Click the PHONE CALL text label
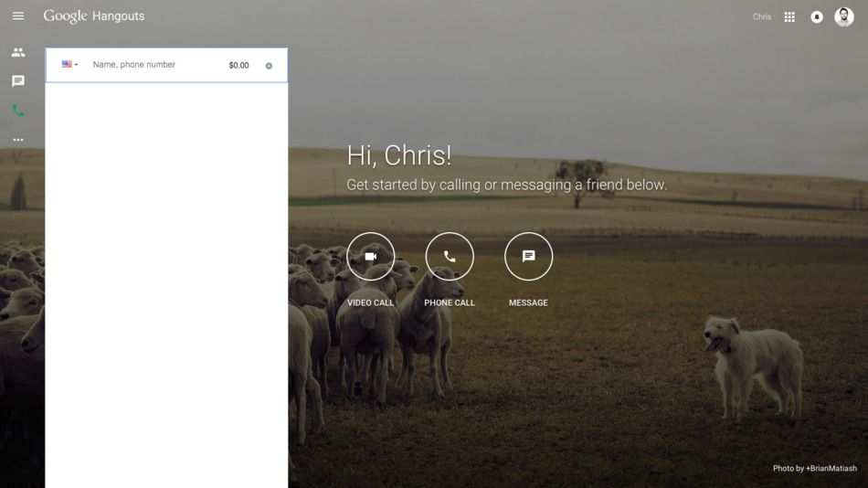Screen dimensions: 868x488 450,302
